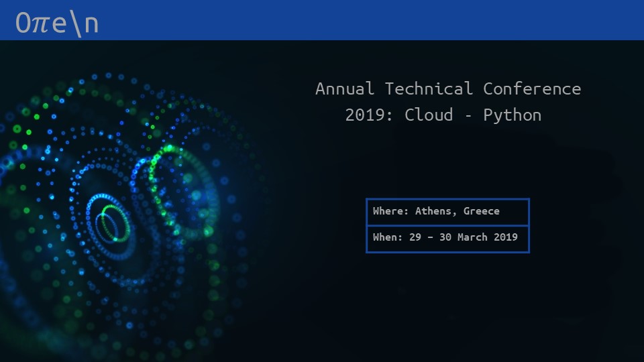Click the 'When:' label in the table
Image resolution: width=644 pixels, height=362 pixels.
[388, 237]
